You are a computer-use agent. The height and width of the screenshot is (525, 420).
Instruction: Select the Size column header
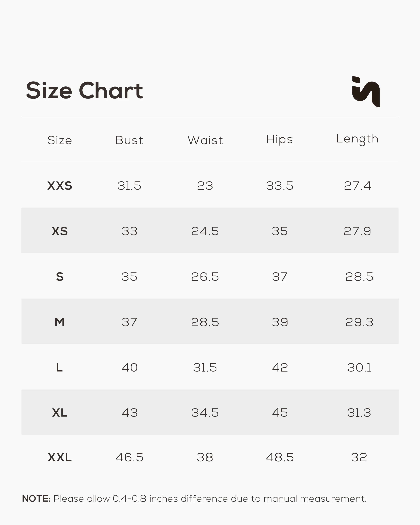(x=60, y=140)
